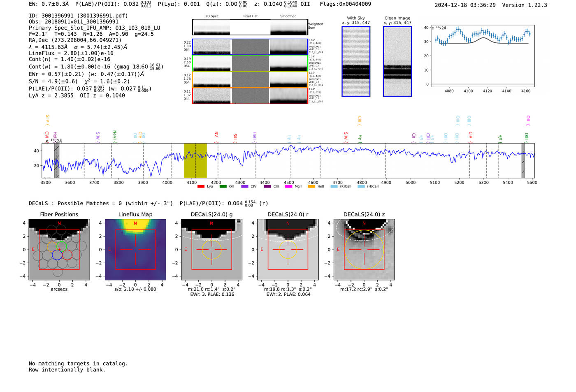Click the green OII legend swatch
576x392 pixels.
(x=223, y=186)
